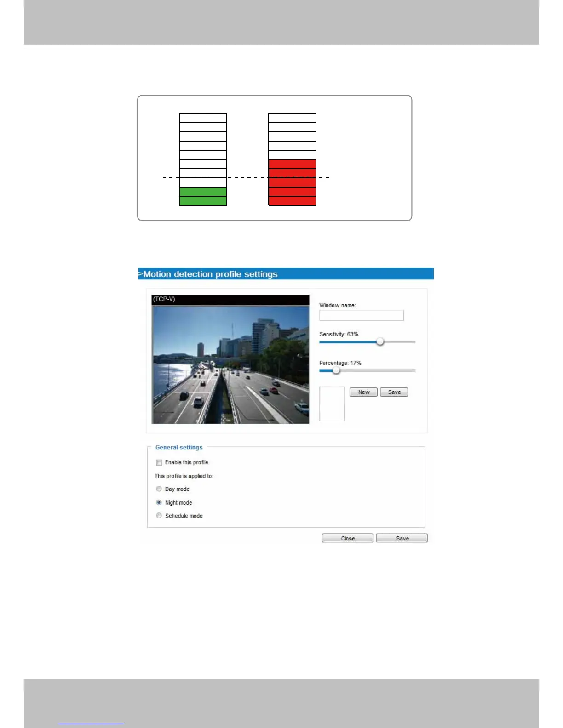This screenshot has width=563, height=728.
Task: Click the Sensitivity slider handle
Action: coord(380,341)
